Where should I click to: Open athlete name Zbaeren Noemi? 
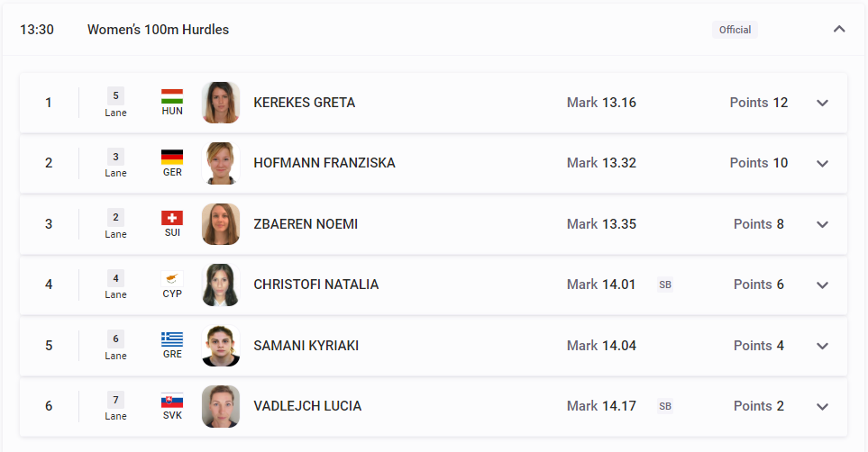[306, 224]
